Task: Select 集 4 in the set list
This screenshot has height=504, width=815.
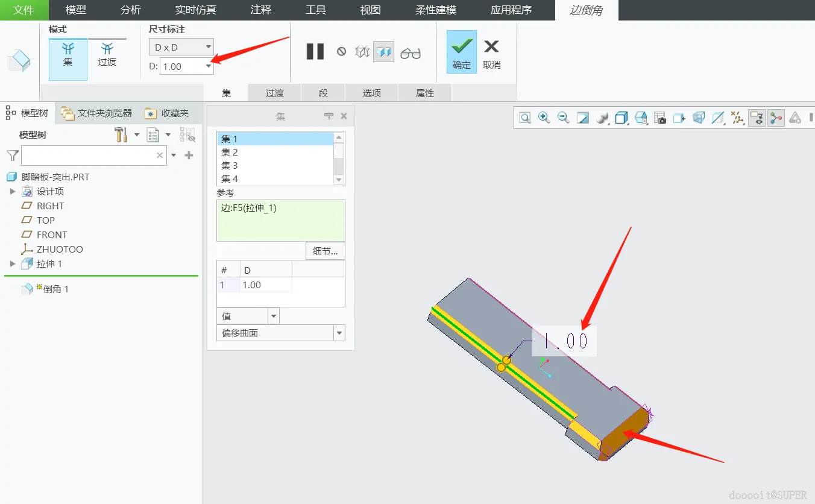Action: pyautogui.click(x=275, y=178)
